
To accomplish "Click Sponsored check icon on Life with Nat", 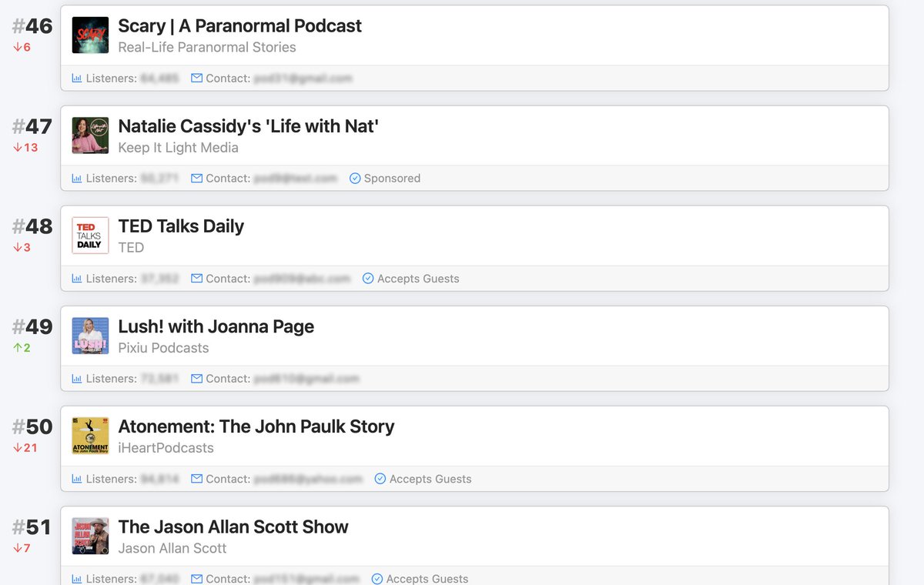I will (355, 178).
